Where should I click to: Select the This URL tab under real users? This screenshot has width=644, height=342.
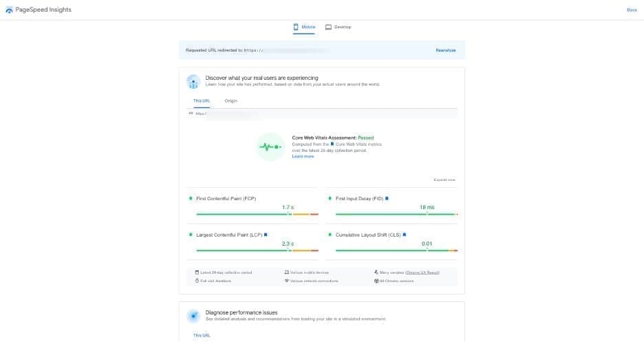click(x=202, y=100)
